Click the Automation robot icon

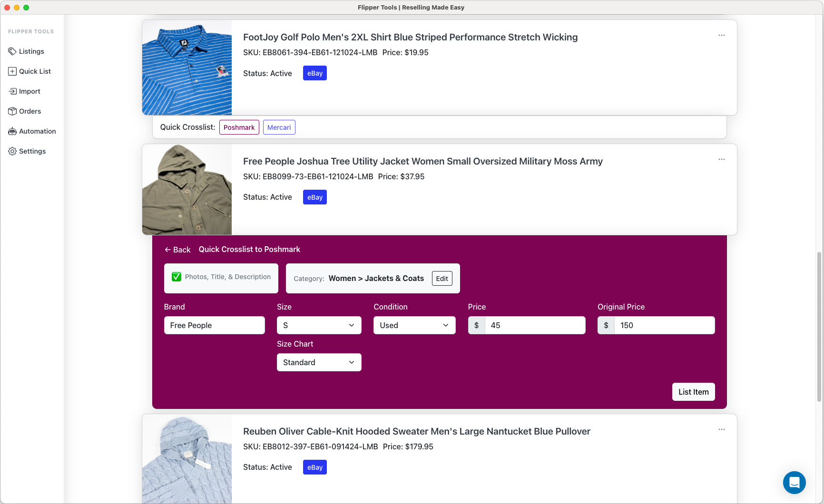(x=12, y=131)
